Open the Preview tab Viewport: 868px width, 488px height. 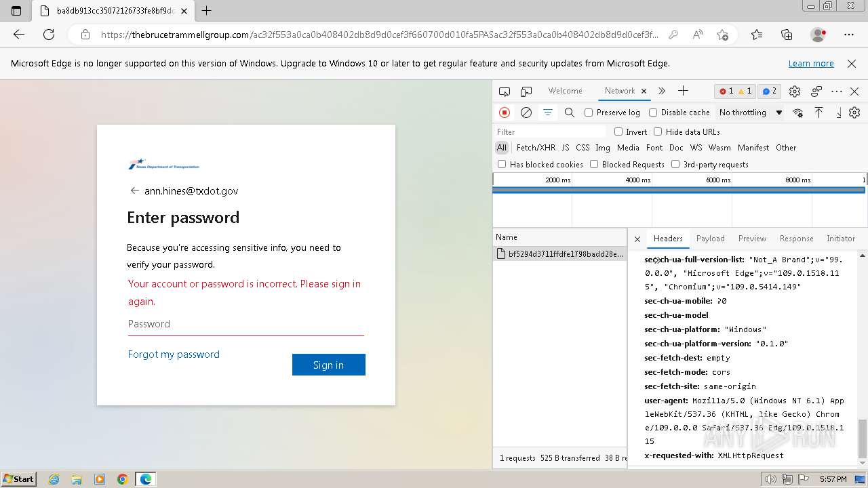coord(752,239)
